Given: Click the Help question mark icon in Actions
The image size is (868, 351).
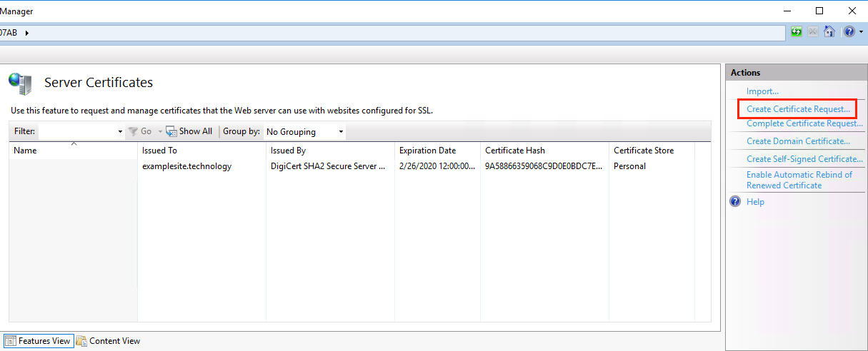Looking at the screenshot, I should [735, 202].
